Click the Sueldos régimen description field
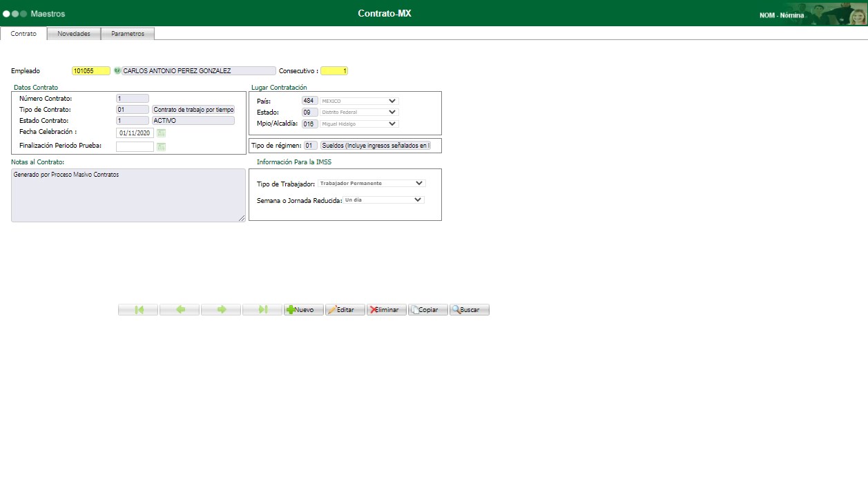The width and height of the screenshot is (868, 486). (x=376, y=146)
